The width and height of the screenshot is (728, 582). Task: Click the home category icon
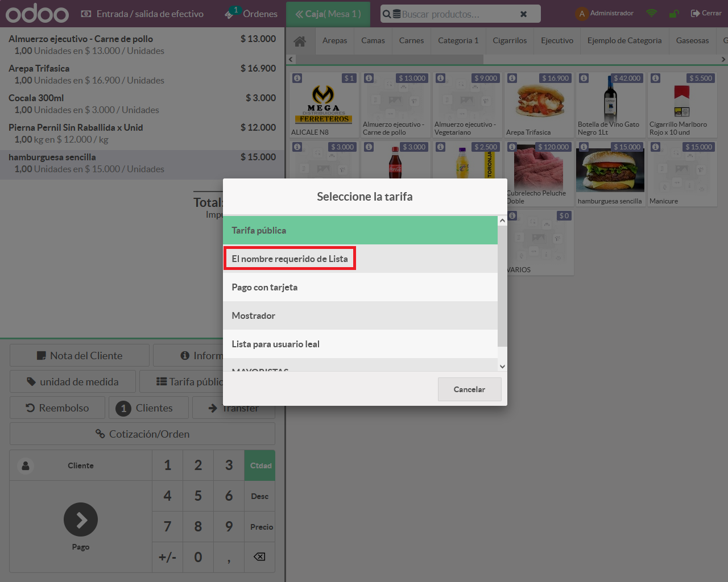click(x=300, y=41)
